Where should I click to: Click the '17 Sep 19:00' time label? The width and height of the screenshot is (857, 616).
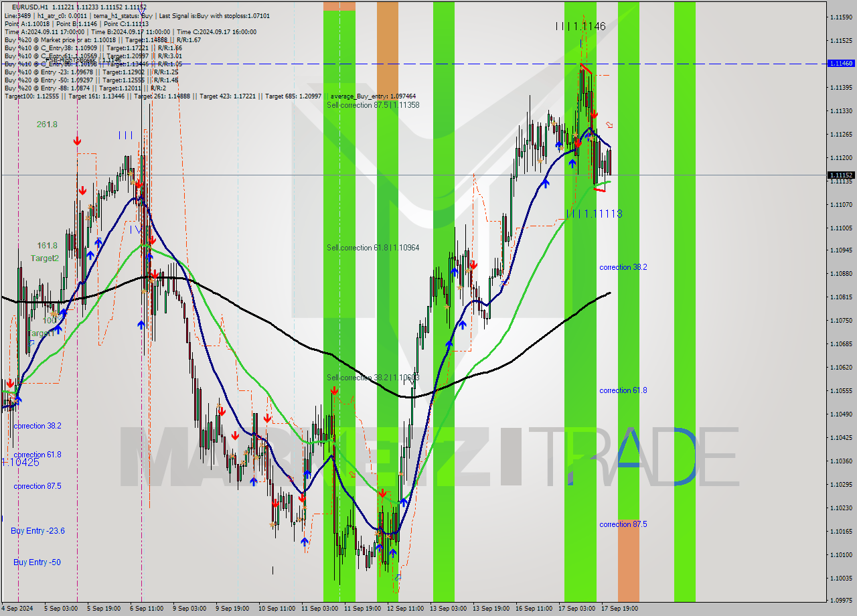click(619, 609)
